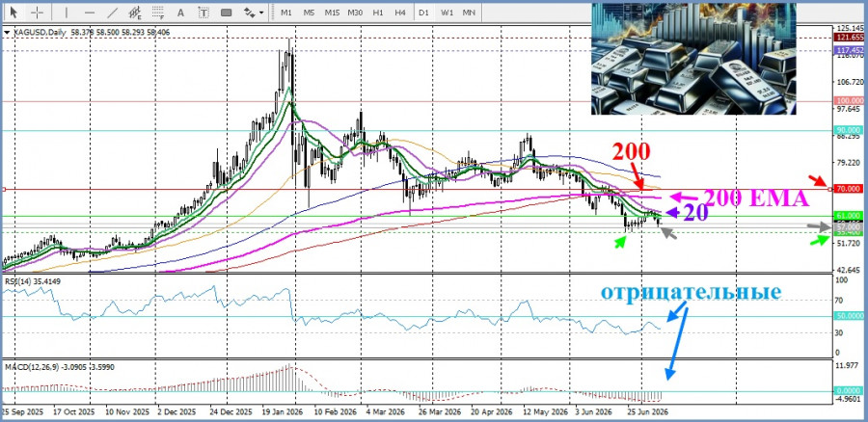Switch chart to M5 timeframe
Image resolution: width=868 pixels, height=422 pixels.
(309, 13)
